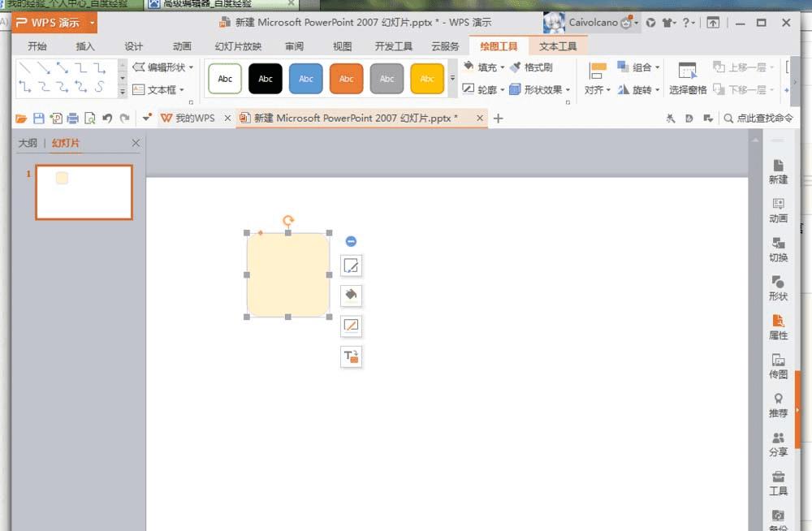812x531 pixels.
Task: Open the help question mark menu
Action: [688, 22]
